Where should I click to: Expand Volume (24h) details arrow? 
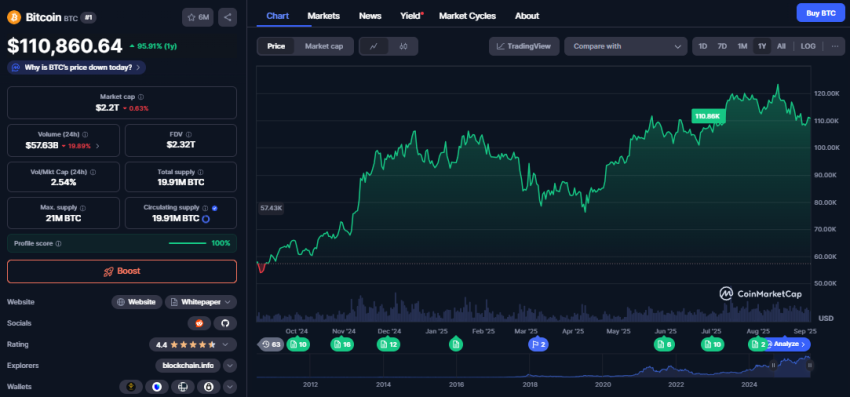[97, 146]
